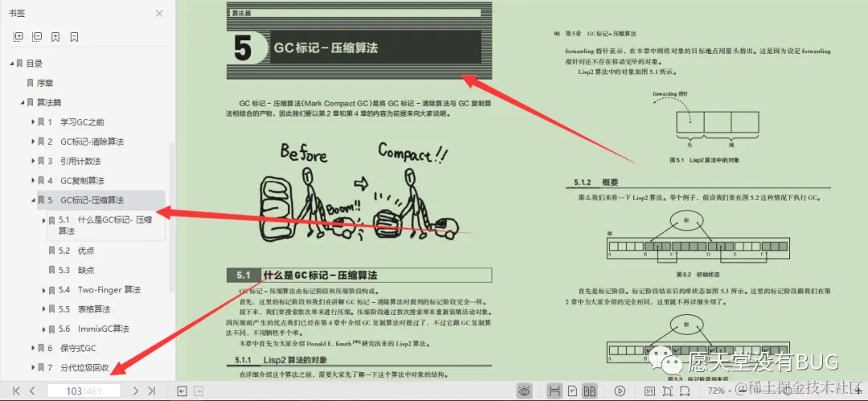This screenshot has height=401, width=868.
Task: Open bookmark 5.3 缺点
Action: tap(76, 270)
